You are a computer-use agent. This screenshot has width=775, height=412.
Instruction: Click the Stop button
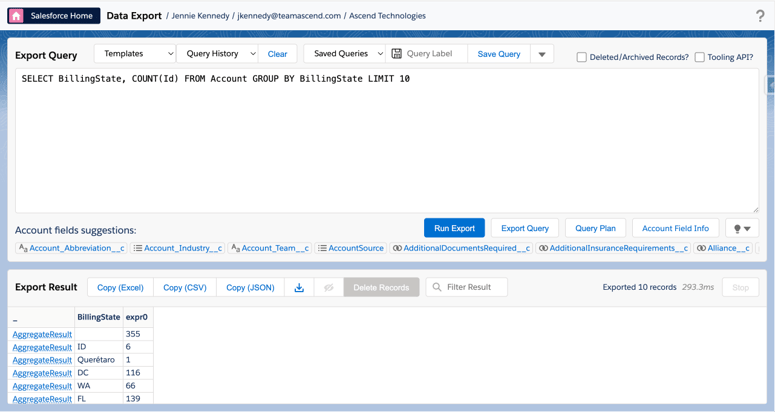(x=740, y=288)
